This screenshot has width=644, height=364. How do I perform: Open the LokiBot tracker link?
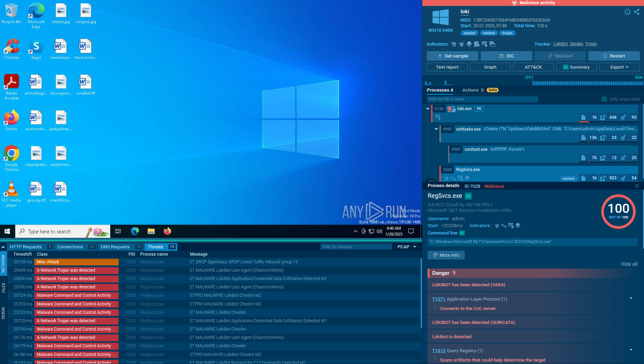(x=560, y=44)
